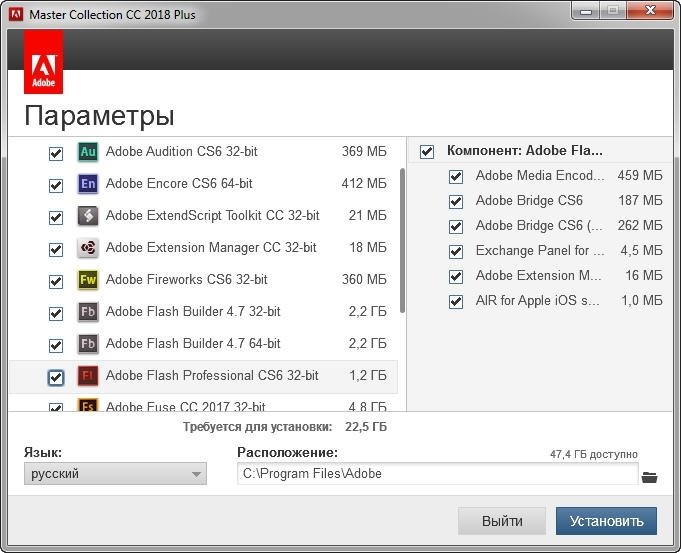This screenshot has width=681, height=553.
Task: Click the 22,5 ГБ required size
Action: click(366, 427)
